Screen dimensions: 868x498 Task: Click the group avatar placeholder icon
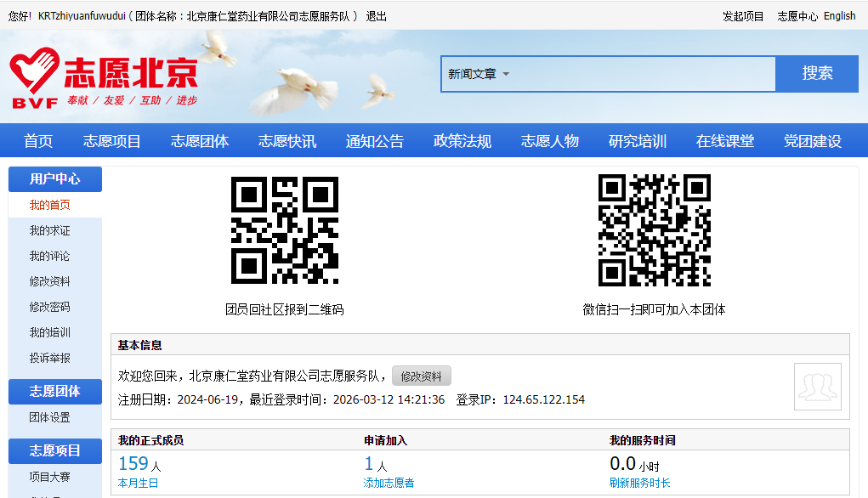(x=817, y=387)
